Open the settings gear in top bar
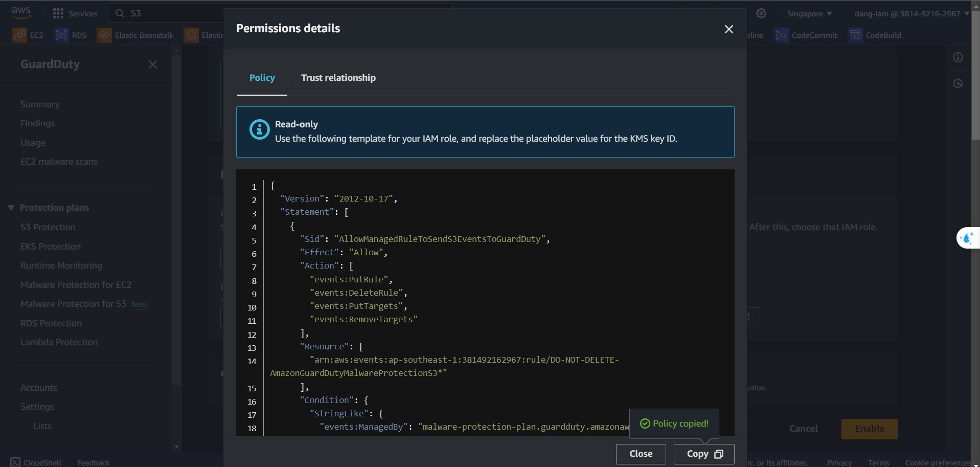 pyautogui.click(x=761, y=14)
